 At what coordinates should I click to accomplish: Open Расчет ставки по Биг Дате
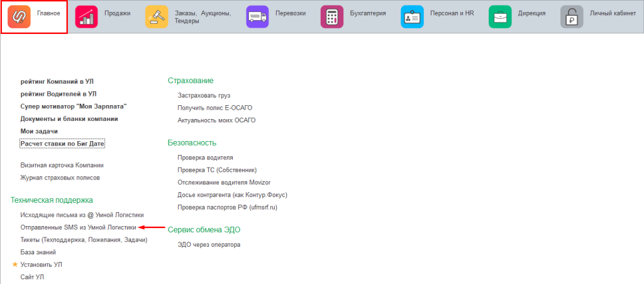(62, 144)
